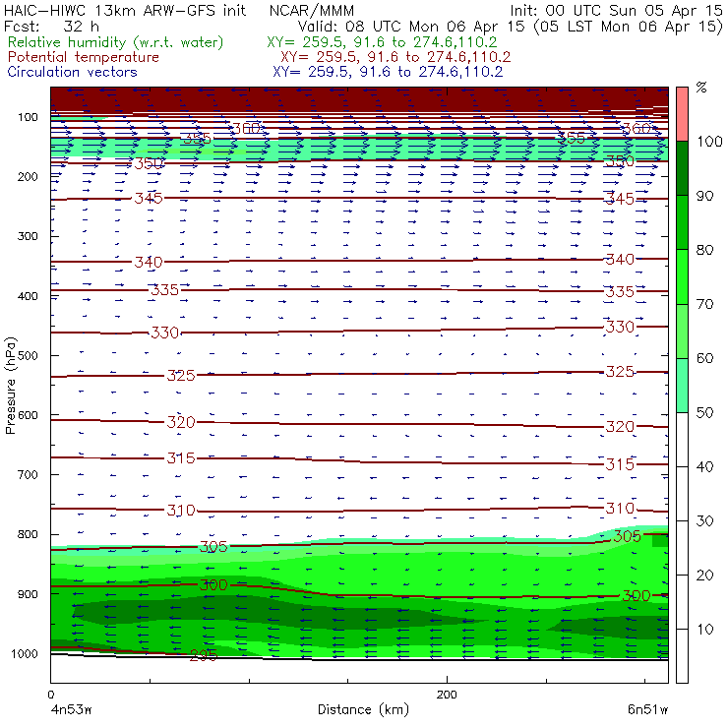Click the left 345 isentrope contour label

pyautogui.click(x=149, y=199)
